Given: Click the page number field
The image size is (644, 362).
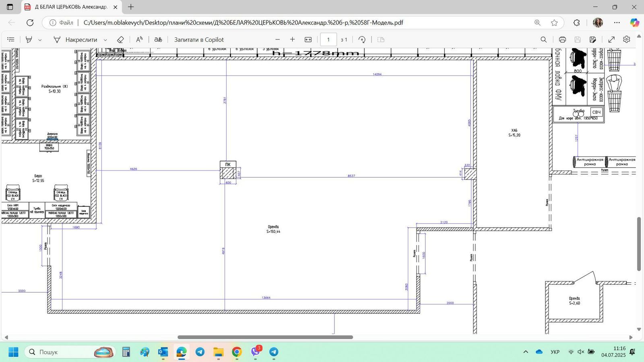Looking at the screenshot, I should (328, 39).
